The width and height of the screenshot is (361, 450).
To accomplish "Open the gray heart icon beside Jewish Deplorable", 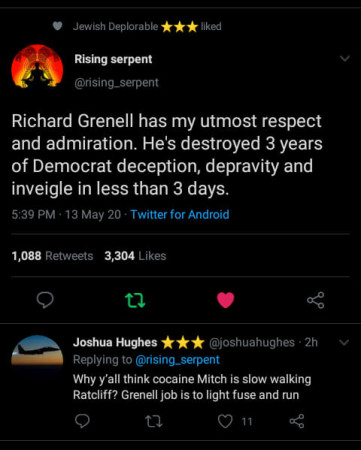I will click(x=58, y=26).
